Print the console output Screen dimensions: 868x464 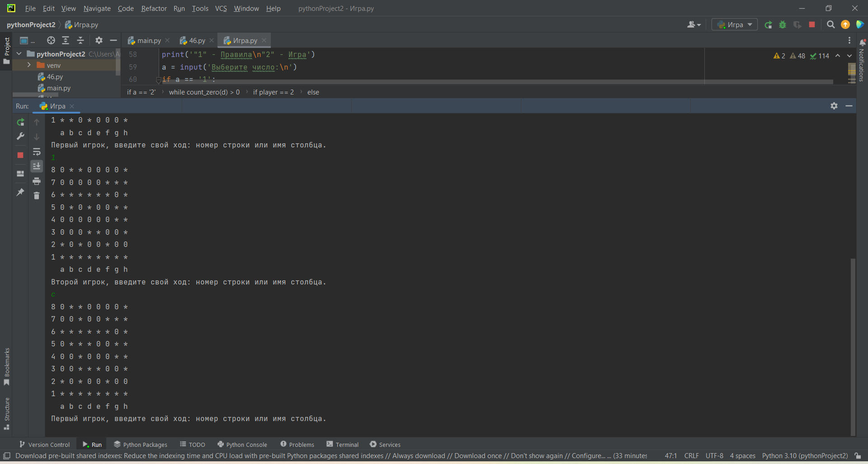[x=37, y=181]
